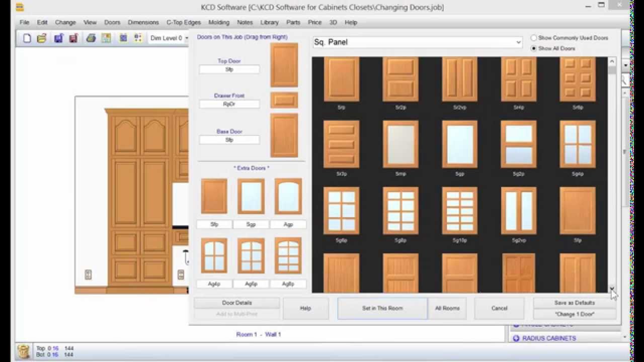Click the door list scroll up arrow
Image resolution: width=644 pixels, height=362 pixels.
click(612, 61)
